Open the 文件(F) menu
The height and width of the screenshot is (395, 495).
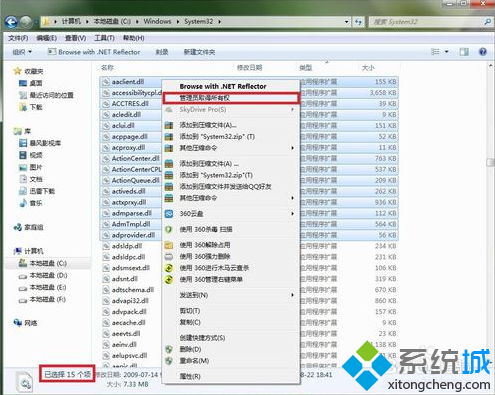[18, 38]
